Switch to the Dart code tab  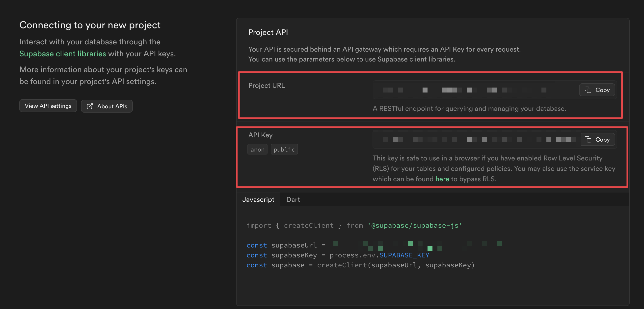click(293, 199)
